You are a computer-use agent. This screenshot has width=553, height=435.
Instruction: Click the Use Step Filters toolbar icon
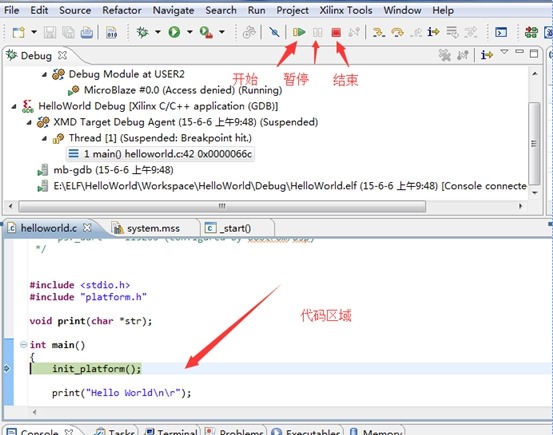(471, 32)
